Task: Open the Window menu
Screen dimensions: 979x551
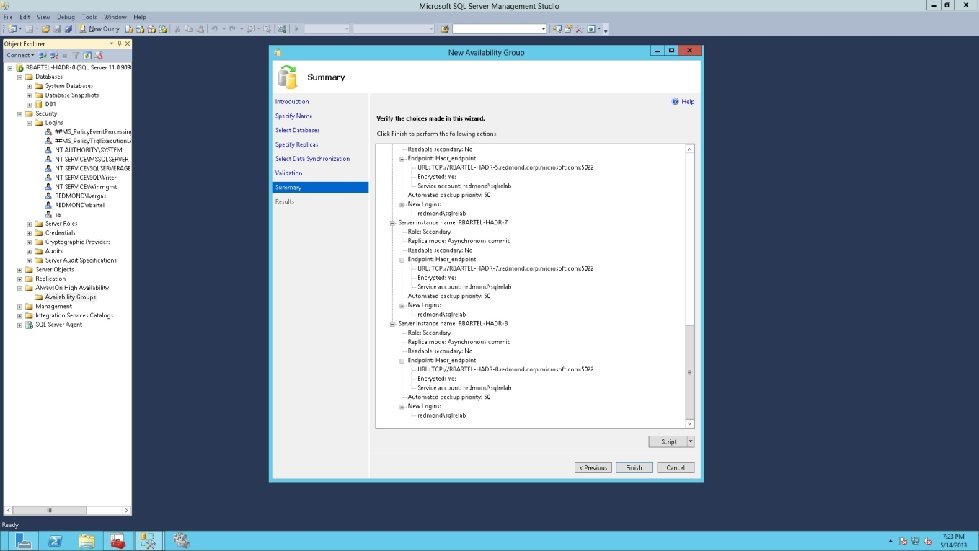Action: (115, 17)
